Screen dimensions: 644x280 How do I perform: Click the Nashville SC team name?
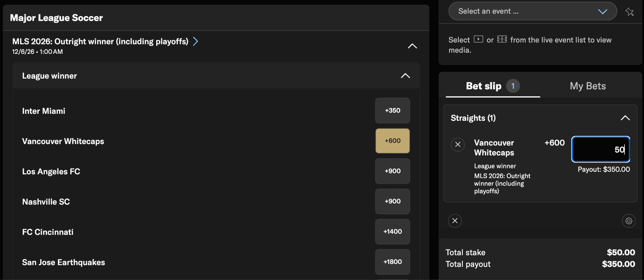coord(46,202)
